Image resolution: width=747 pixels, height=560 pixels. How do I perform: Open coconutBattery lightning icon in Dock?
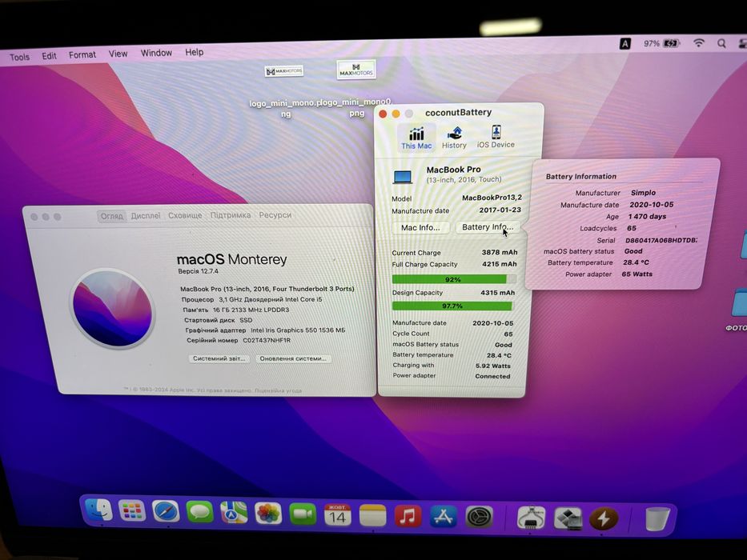(604, 518)
